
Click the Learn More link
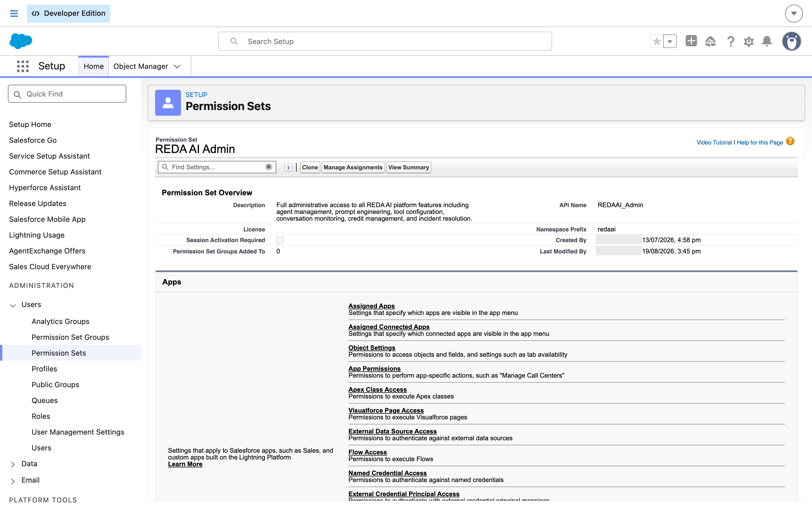(185, 464)
